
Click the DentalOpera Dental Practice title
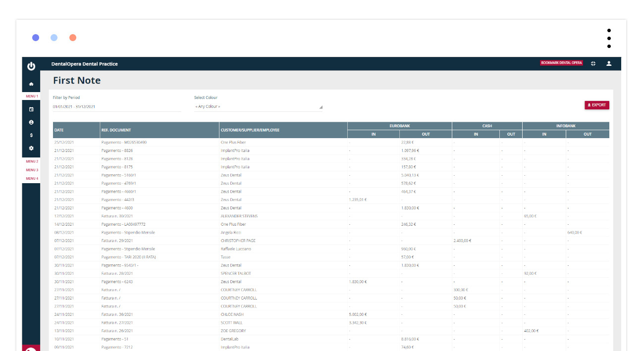tap(85, 64)
